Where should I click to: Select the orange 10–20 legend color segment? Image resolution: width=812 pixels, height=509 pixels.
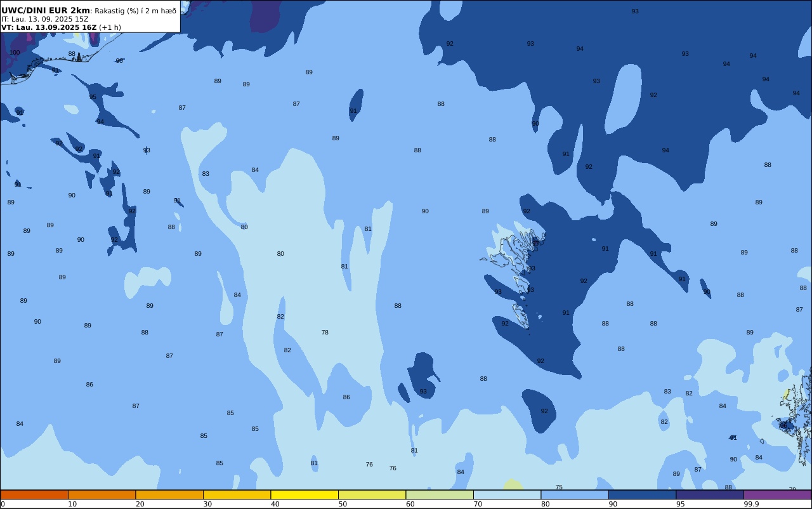101,494
